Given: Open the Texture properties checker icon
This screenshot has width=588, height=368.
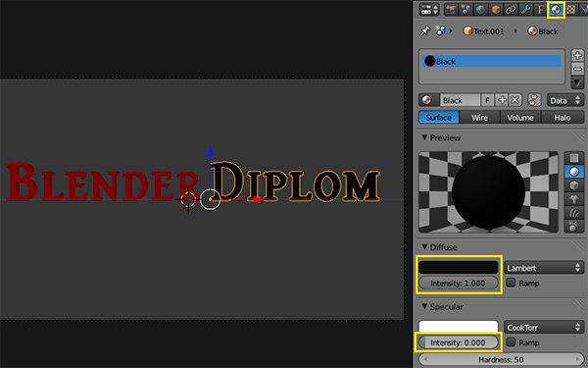Looking at the screenshot, I should tap(571, 10).
